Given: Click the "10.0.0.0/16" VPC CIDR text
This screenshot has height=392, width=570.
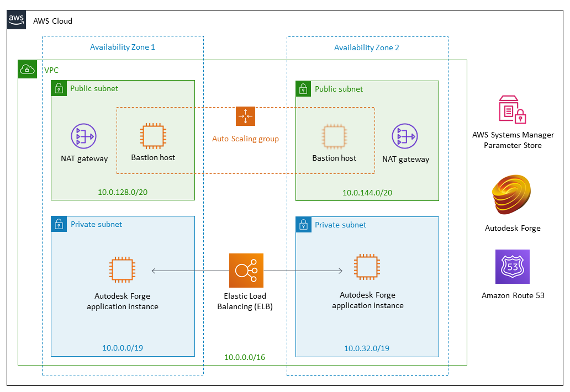Looking at the screenshot, I should (x=245, y=357).
